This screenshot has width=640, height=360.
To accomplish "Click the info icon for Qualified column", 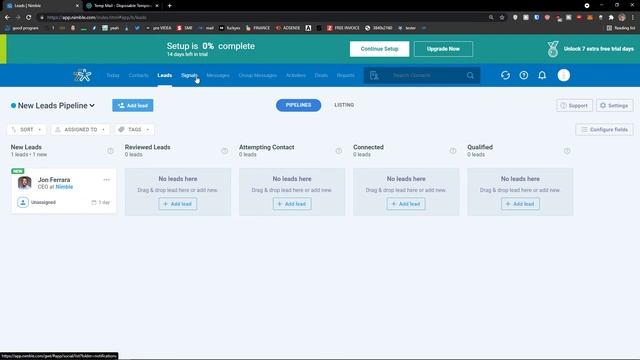I will [x=567, y=151].
